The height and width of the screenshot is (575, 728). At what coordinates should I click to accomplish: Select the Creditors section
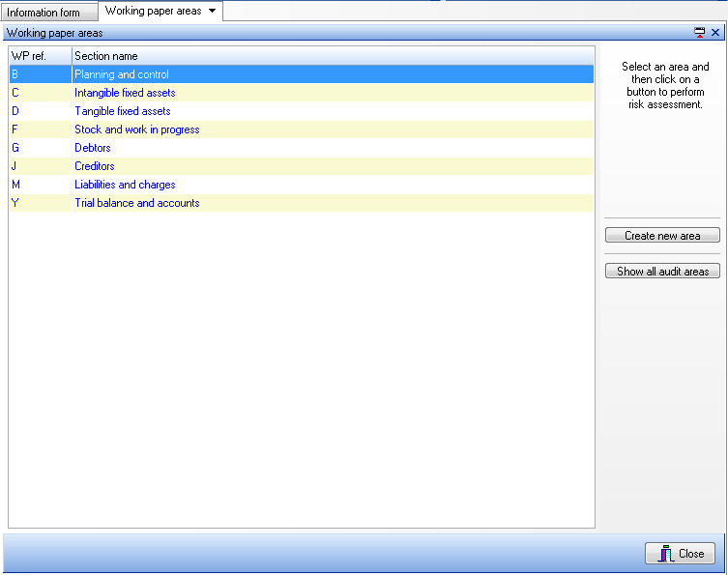[x=302, y=166]
